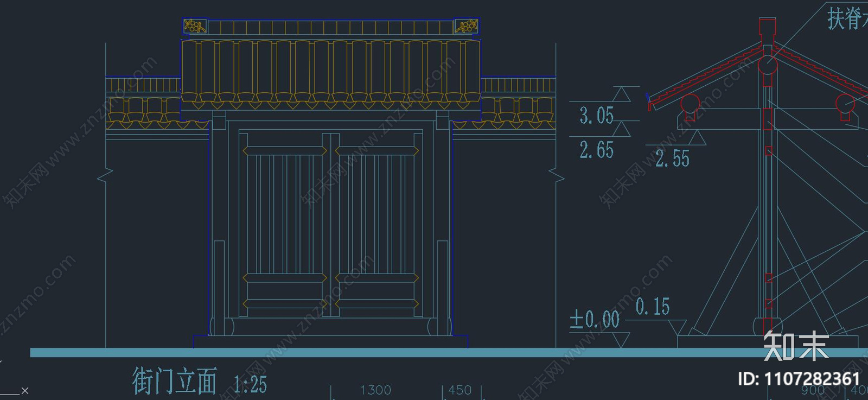Click the 2.65 elevation label
The width and height of the screenshot is (868, 400).
pos(596,150)
